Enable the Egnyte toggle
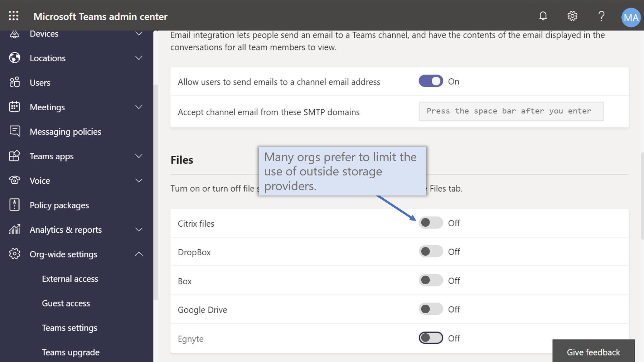This screenshot has width=644, height=362. coord(431,338)
